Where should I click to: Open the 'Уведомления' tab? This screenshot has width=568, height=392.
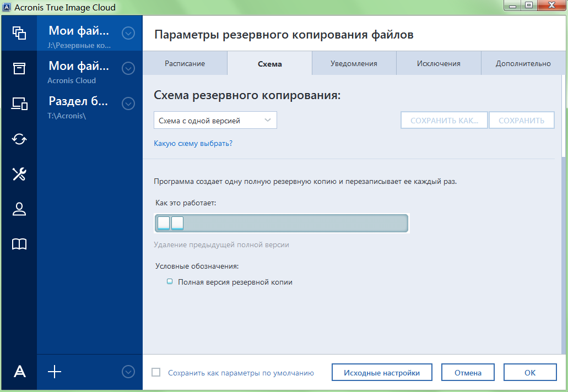354,63
